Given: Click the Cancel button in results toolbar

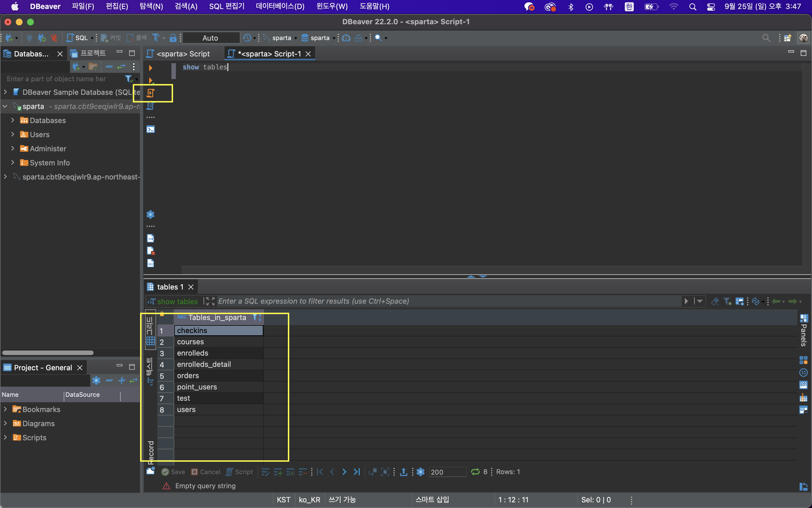Looking at the screenshot, I should click(206, 472).
